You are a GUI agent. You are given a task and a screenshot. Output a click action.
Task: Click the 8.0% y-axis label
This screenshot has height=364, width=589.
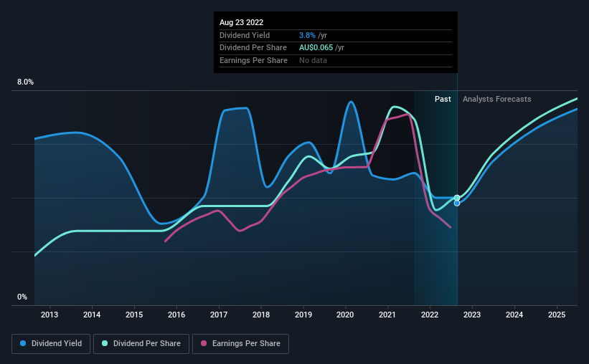[25, 82]
